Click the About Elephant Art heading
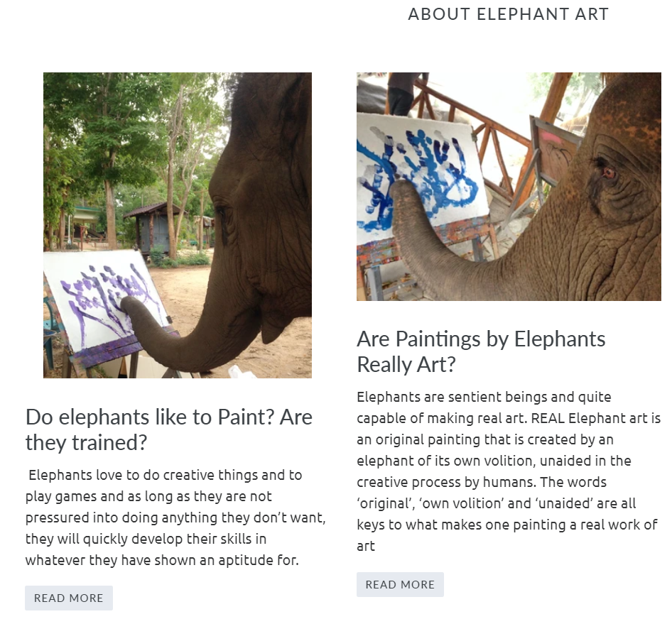 (x=508, y=14)
